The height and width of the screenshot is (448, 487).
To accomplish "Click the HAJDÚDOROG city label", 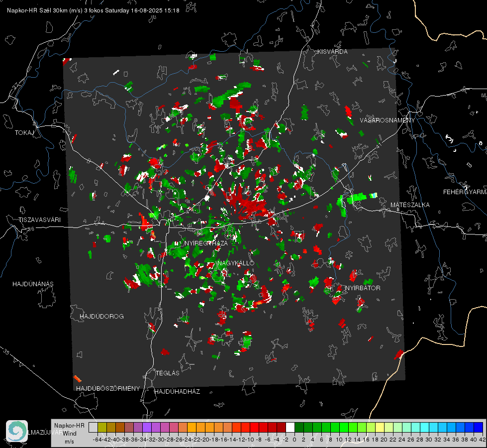I will point(101,317).
